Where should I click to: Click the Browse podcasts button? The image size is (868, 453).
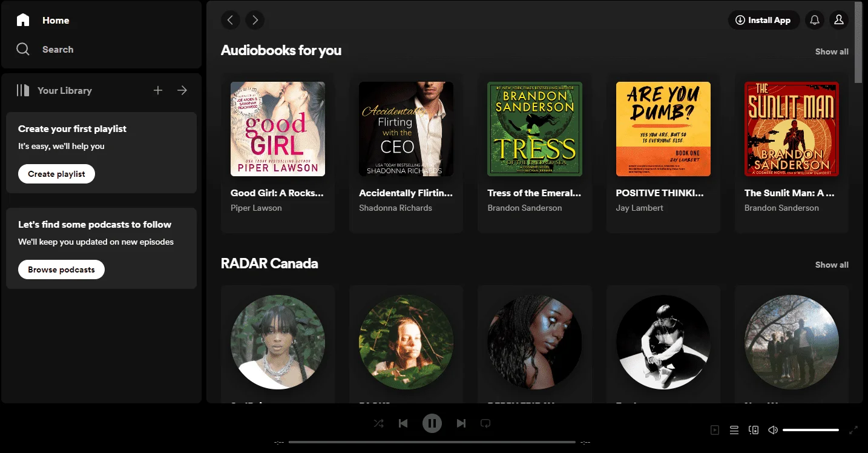[61, 269]
